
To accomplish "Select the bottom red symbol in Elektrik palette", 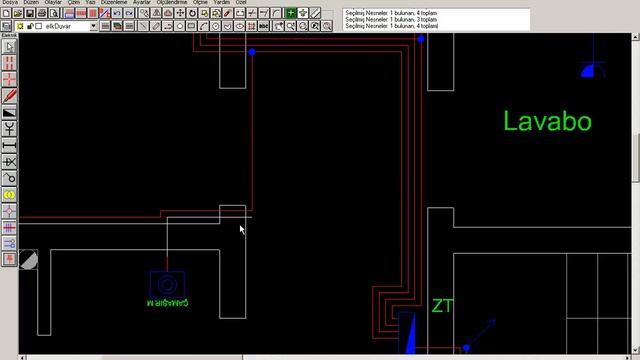I will 9,259.
